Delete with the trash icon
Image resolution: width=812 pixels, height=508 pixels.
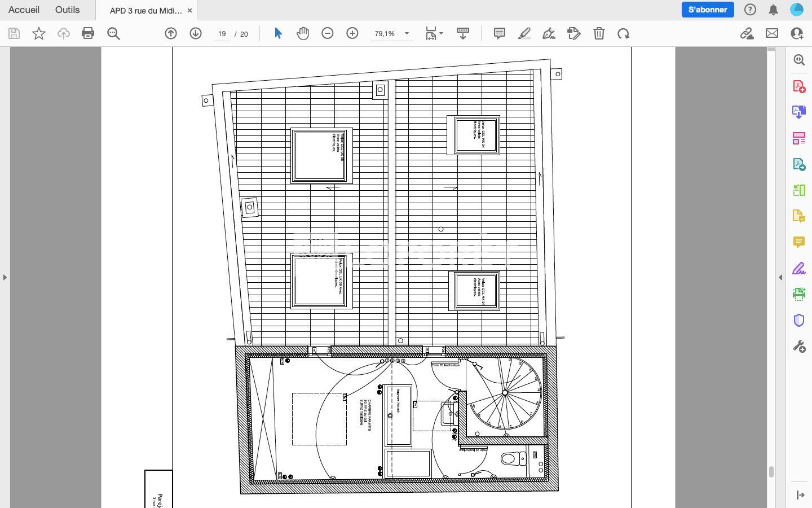[599, 33]
